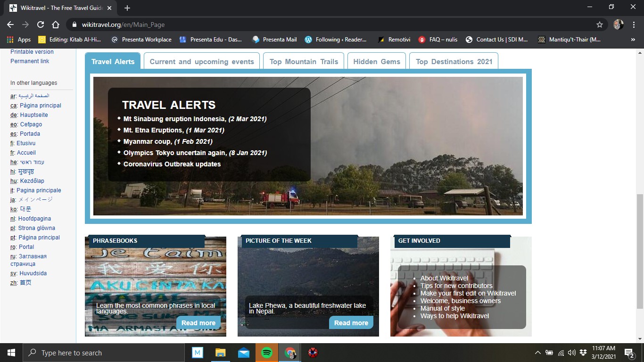Click the browser reload page icon
Image resolution: width=644 pixels, height=362 pixels.
[41, 25]
